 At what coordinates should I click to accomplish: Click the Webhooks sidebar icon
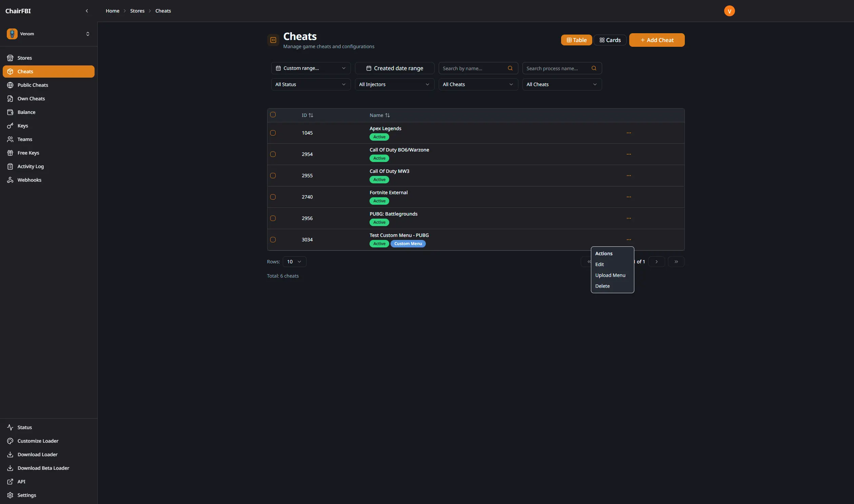coord(10,180)
